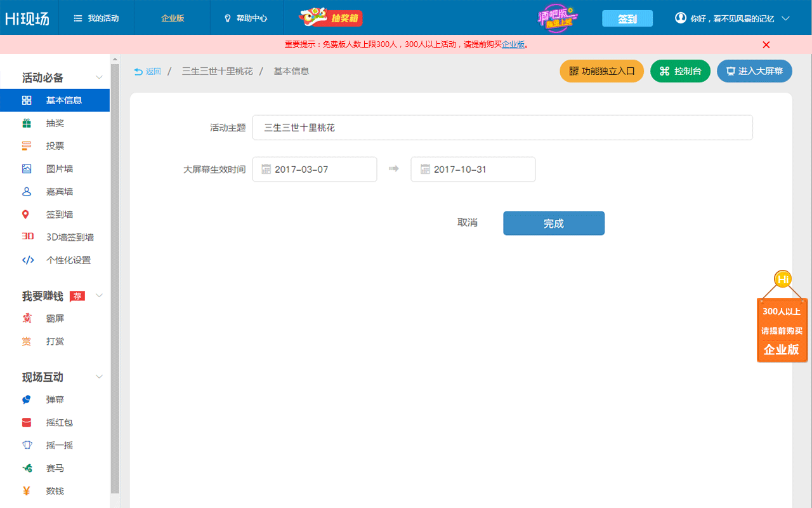Click the 抽奖箱 lottery box banner icon
This screenshot has width=812, height=508.
331,18
